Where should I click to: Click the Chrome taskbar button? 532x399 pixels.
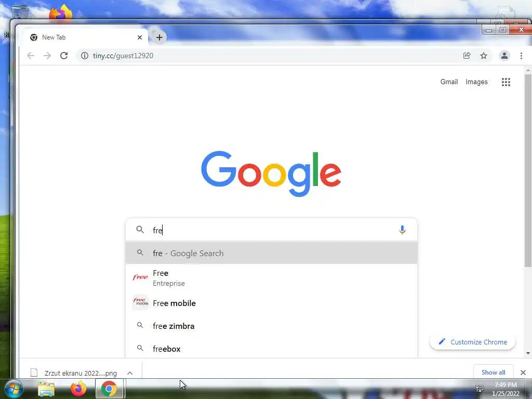[x=109, y=389]
